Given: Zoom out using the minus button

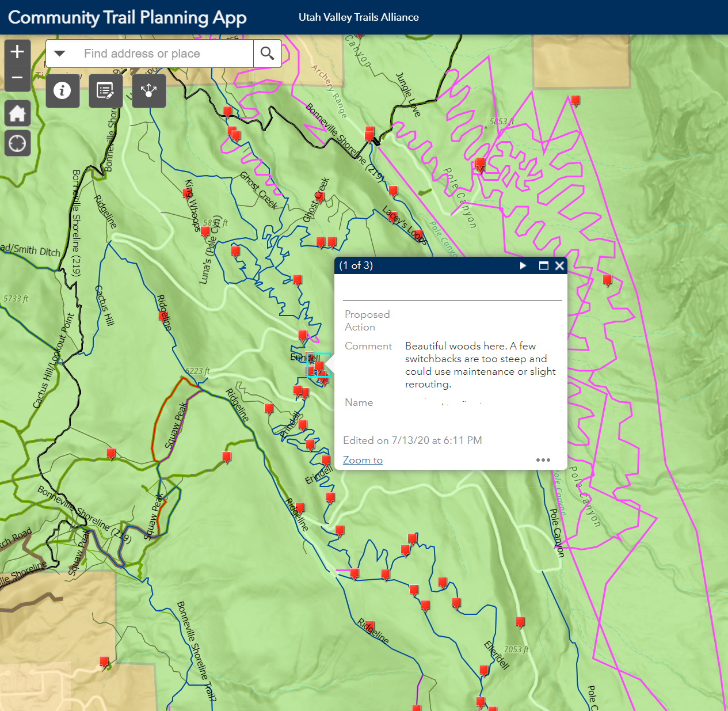Looking at the screenshot, I should (17, 78).
